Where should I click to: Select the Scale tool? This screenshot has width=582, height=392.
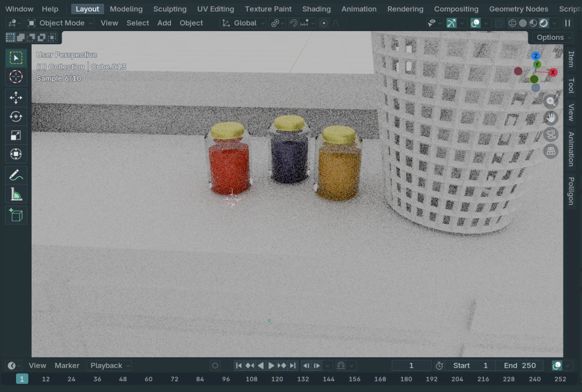click(16, 135)
